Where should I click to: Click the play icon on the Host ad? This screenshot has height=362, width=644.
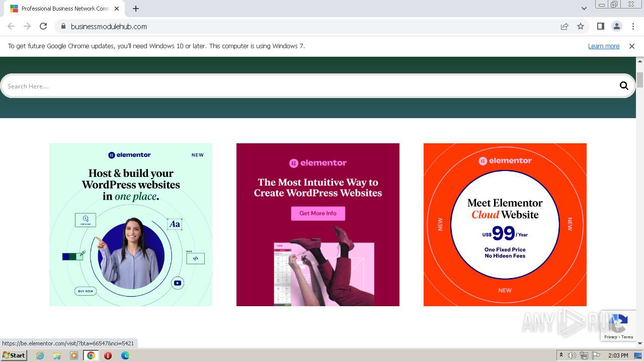[x=177, y=283]
